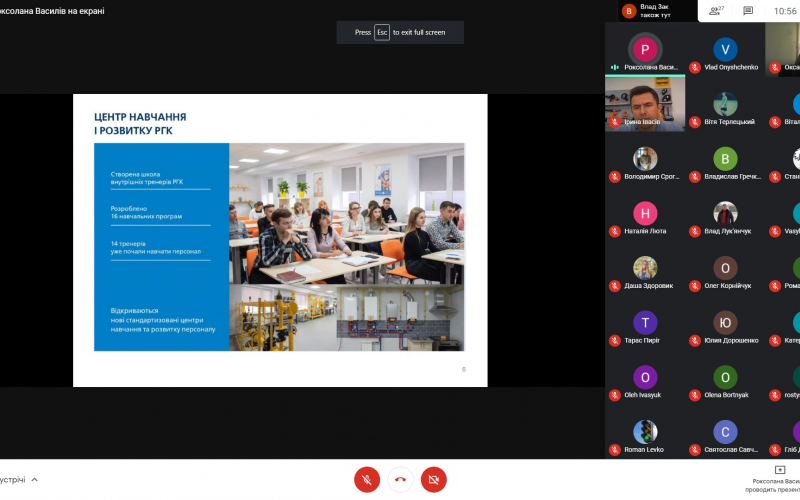This screenshot has width=800, height=500.
Task: Open the participants list icon
Action: pyautogui.click(x=716, y=11)
